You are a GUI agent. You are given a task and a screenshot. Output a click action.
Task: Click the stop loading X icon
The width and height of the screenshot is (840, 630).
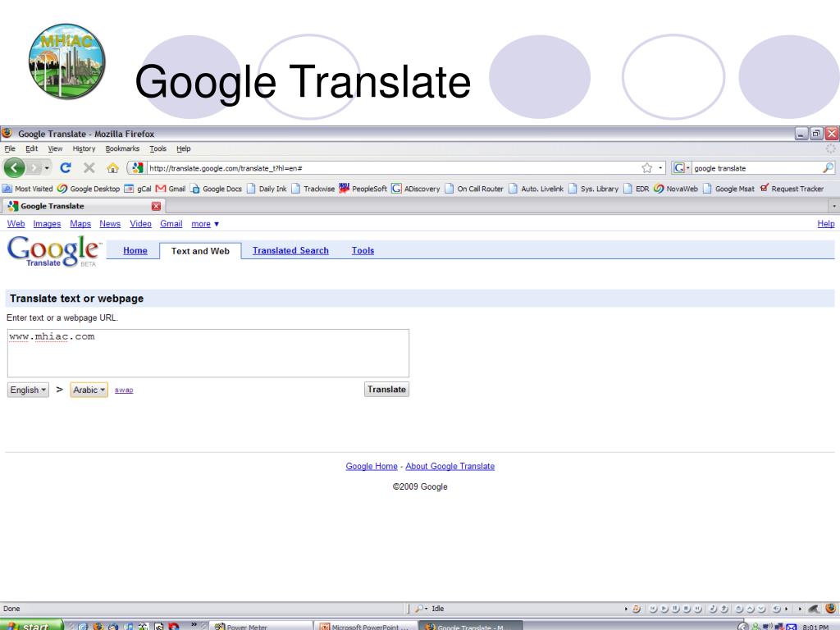tap(89, 167)
